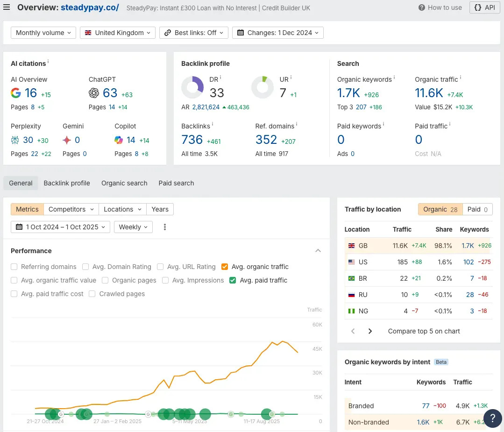504x432 pixels.
Task: Open the steadypay.co/ domain link
Action: coord(90,7)
